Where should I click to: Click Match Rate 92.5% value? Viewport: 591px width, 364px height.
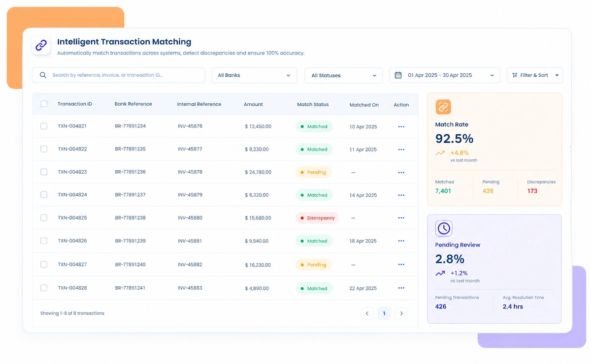point(455,139)
